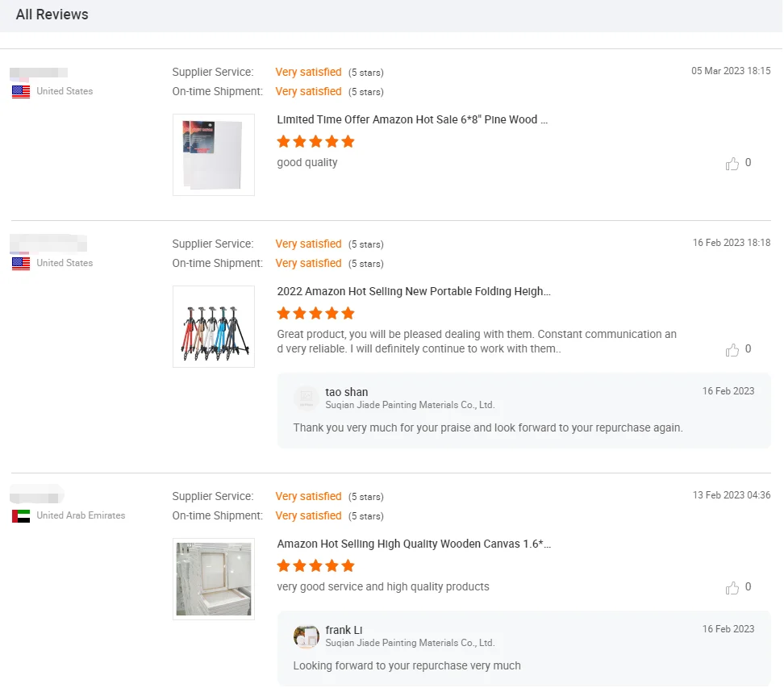The width and height of the screenshot is (784, 688).
Task: Click the "All Reviews" heading
Action: click(52, 15)
